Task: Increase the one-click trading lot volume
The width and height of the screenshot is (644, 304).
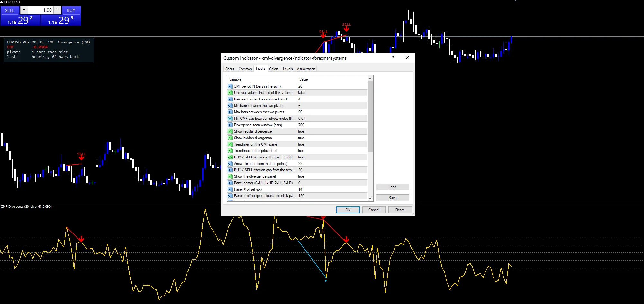Action: 57,10
